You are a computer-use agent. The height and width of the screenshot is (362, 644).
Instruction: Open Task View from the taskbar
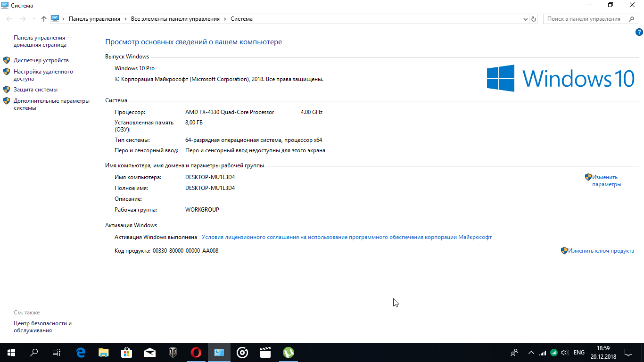(56, 353)
